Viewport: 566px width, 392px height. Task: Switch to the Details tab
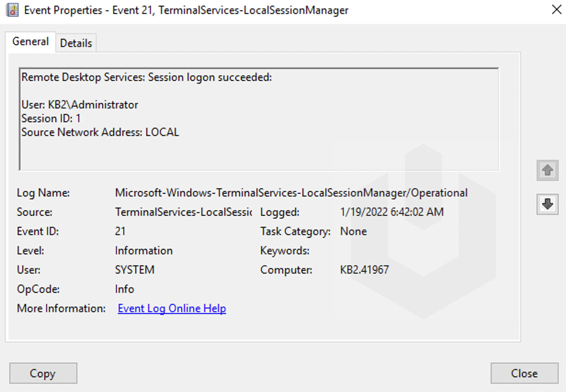tap(76, 43)
